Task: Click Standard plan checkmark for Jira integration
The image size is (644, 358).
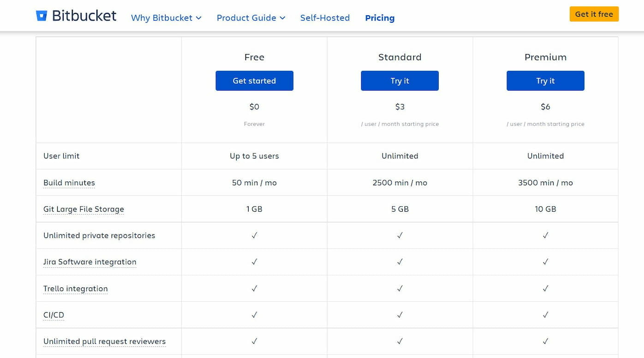Action: coord(400,262)
